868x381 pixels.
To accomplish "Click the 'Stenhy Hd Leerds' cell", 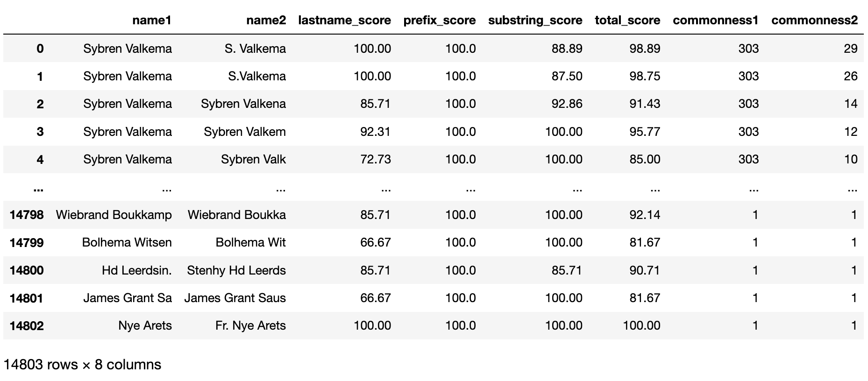I will click(x=236, y=270).
